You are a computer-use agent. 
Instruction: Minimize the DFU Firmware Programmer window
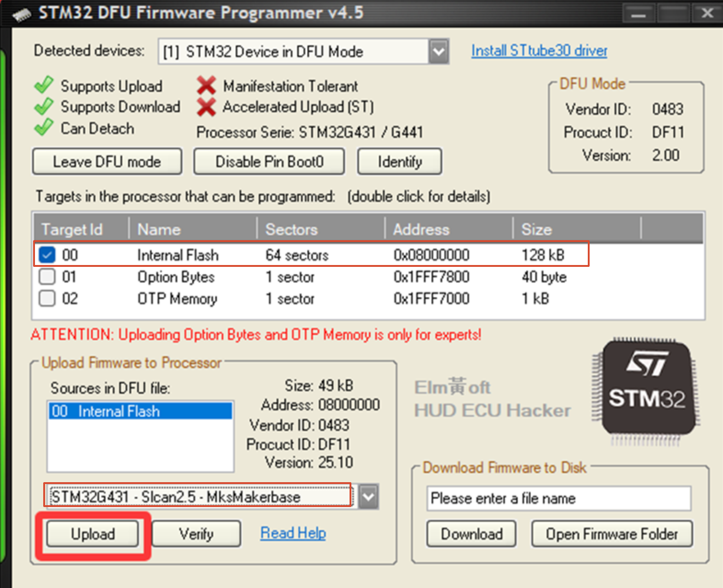(638, 14)
